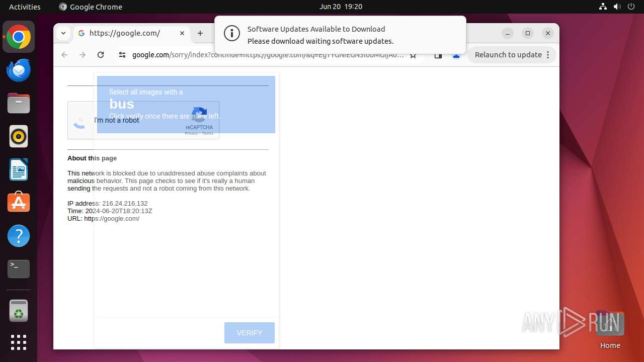Open Chrome three-dot menu

[548, 55]
